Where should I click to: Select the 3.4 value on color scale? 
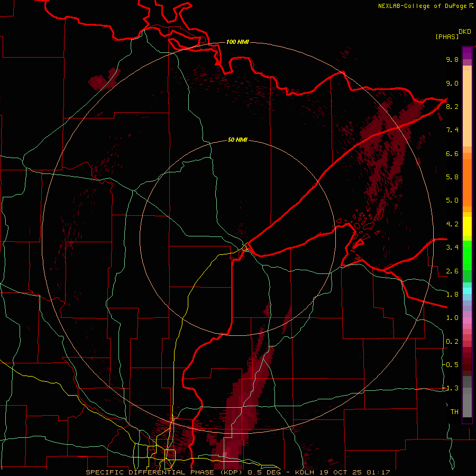[x=452, y=248]
